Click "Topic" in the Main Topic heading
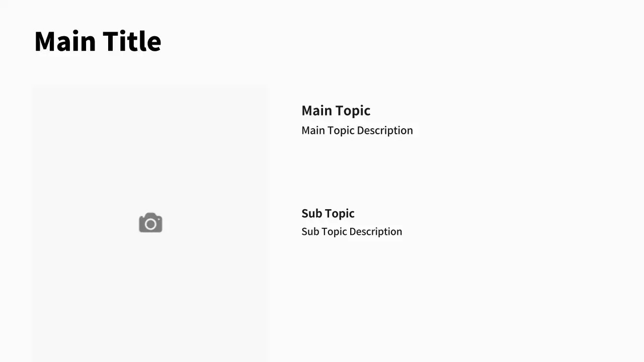 tap(353, 111)
